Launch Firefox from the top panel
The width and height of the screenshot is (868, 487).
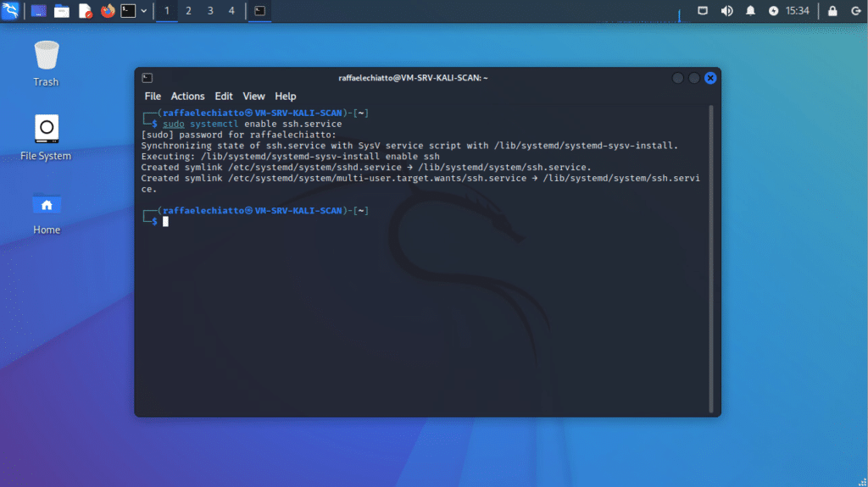tap(108, 10)
